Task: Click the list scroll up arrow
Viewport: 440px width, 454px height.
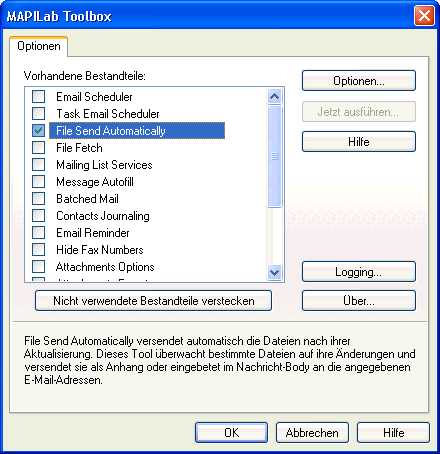Action: point(275,97)
